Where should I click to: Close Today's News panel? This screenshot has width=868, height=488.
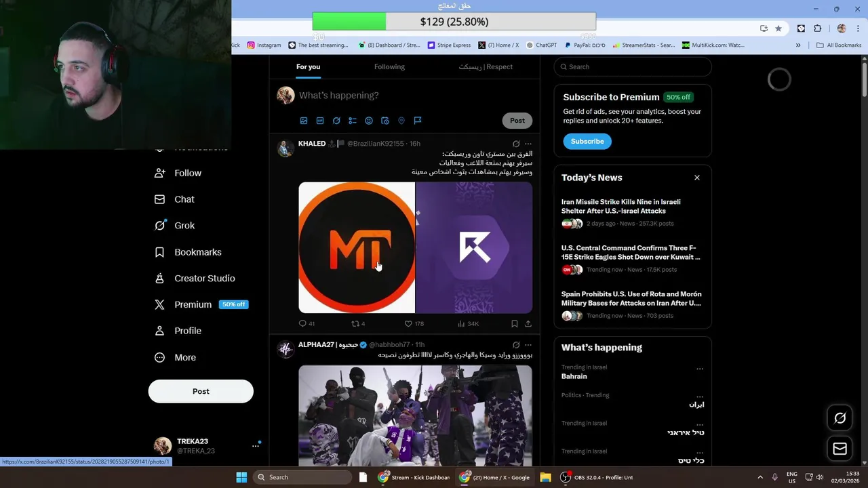coord(696,178)
